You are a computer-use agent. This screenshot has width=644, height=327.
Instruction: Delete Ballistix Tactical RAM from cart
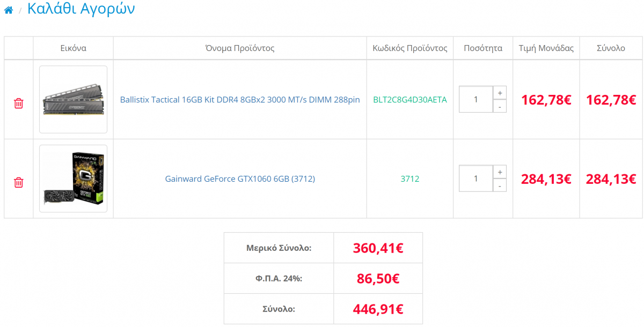19,103
